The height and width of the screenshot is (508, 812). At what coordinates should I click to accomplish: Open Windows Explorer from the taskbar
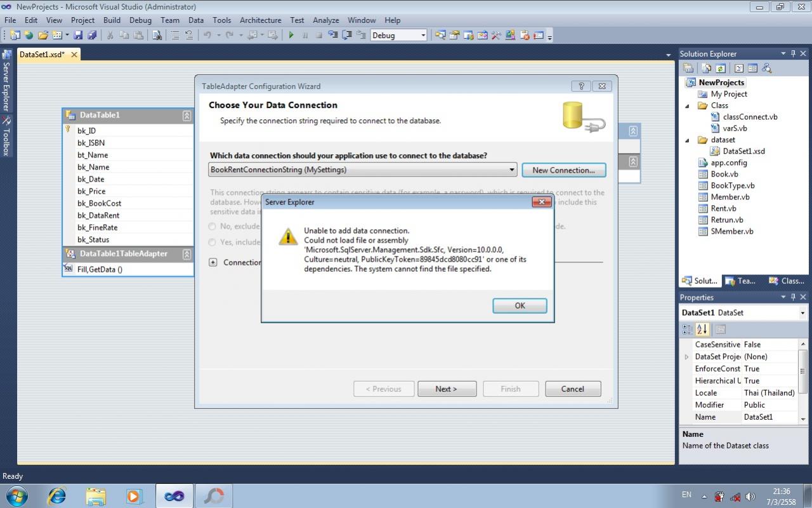(96, 496)
